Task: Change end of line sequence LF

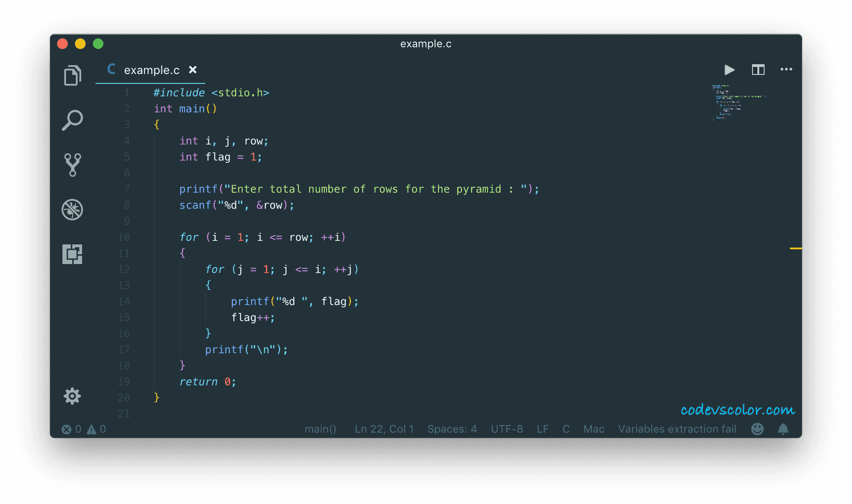Action: (x=542, y=429)
